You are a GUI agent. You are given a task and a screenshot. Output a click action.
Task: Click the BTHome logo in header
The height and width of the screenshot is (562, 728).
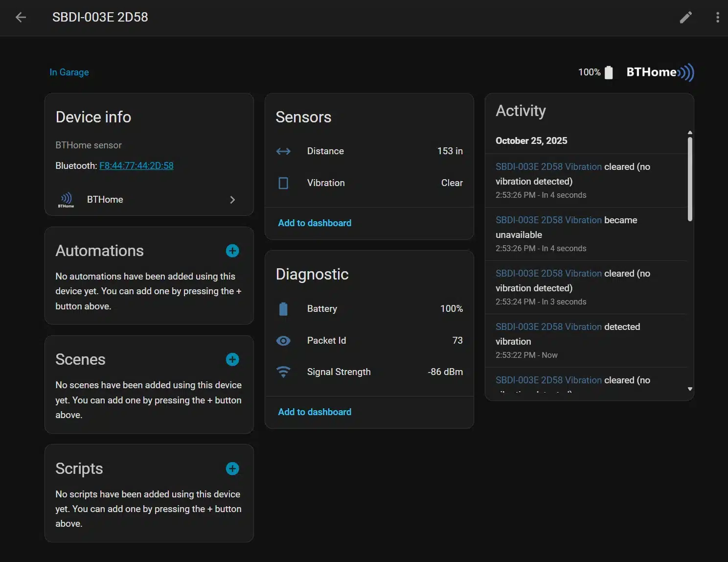pos(660,72)
